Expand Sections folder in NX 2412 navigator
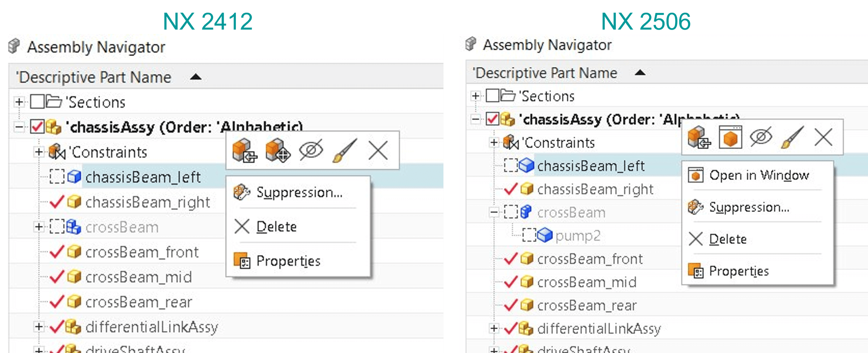This screenshot has width=868, height=353. coord(19,102)
